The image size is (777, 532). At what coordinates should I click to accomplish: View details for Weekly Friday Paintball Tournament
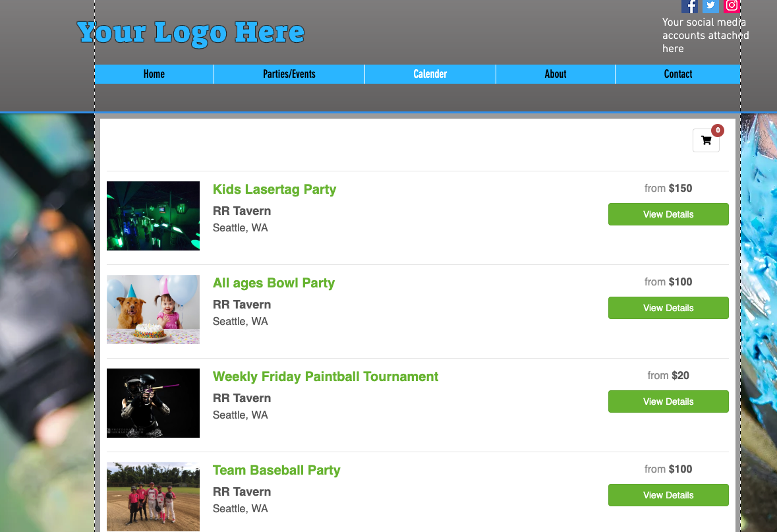[x=668, y=401]
